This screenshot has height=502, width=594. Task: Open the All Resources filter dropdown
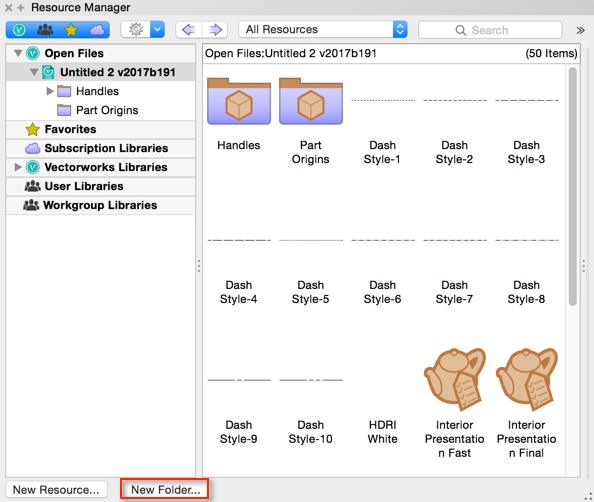323,30
